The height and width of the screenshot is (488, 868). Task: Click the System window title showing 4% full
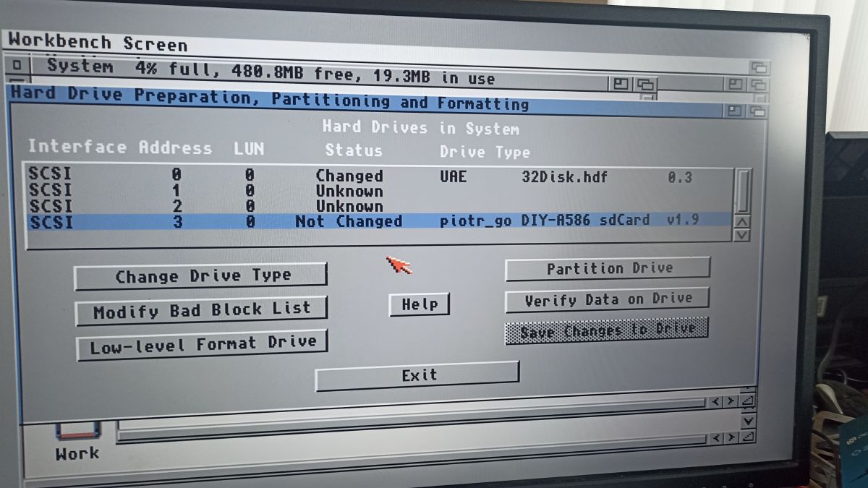pyautogui.click(x=271, y=70)
